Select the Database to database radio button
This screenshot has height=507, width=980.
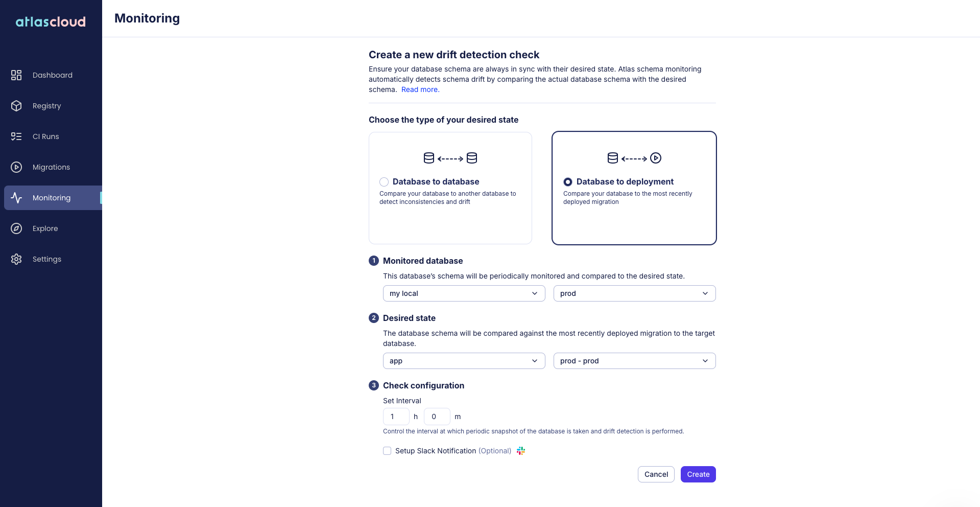[384, 182]
